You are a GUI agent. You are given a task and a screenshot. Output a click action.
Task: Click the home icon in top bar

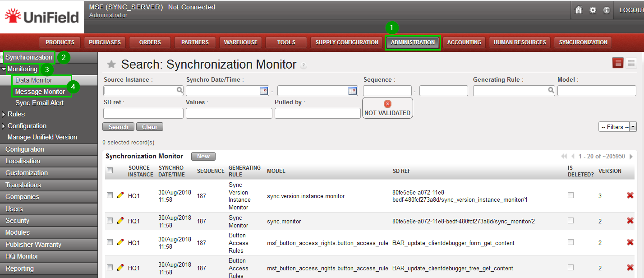click(579, 10)
